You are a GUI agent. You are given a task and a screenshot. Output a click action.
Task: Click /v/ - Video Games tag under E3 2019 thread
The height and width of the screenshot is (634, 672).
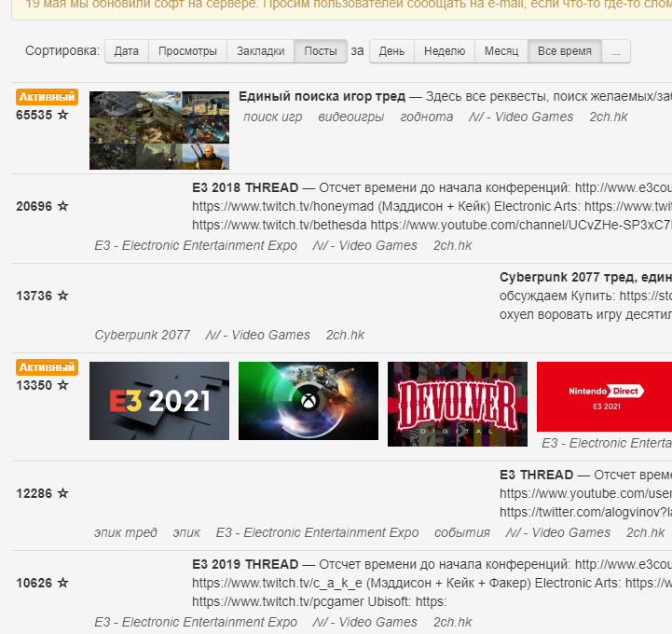(364, 623)
